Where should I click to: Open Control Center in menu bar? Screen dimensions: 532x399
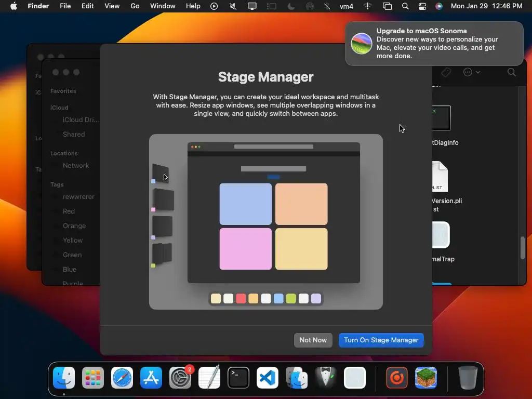coord(422,6)
